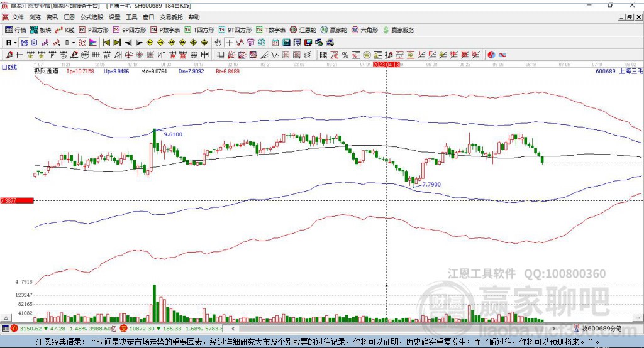644x348 pixels.
Task: Open the 9T四方形 tool
Action: [235, 30]
